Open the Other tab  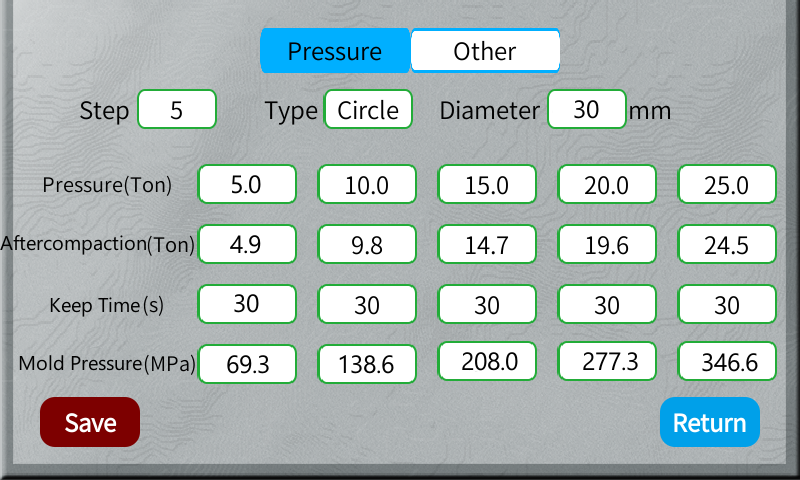click(x=485, y=51)
